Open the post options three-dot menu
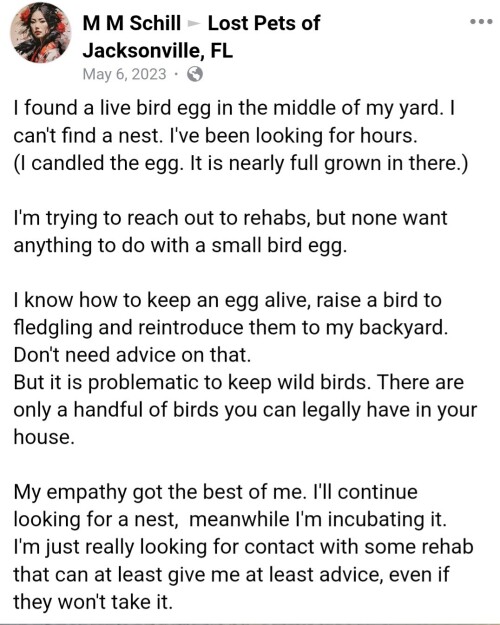Screen dimensions: 500x625 click(481, 22)
